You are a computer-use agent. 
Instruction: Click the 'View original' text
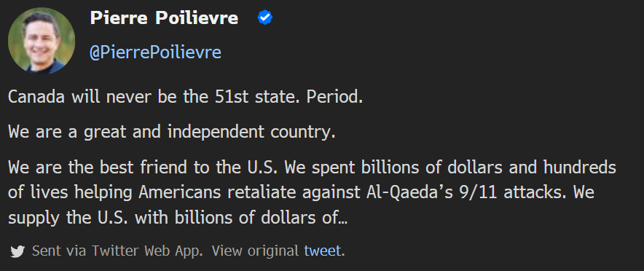[255, 251]
